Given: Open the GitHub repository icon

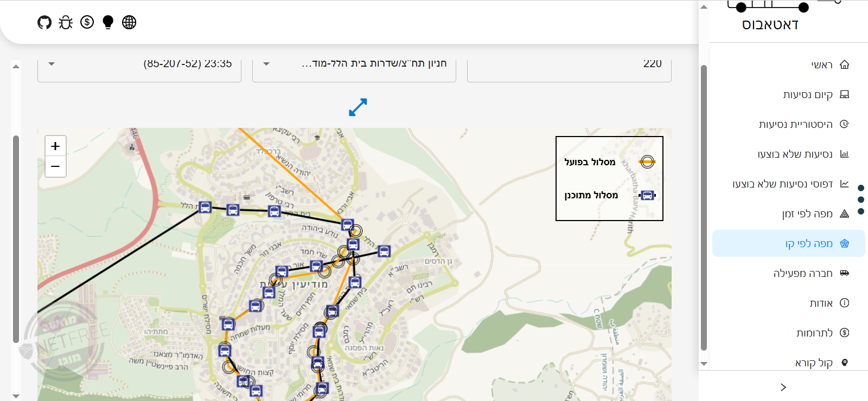Looking at the screenshot, I should point(44,22).
